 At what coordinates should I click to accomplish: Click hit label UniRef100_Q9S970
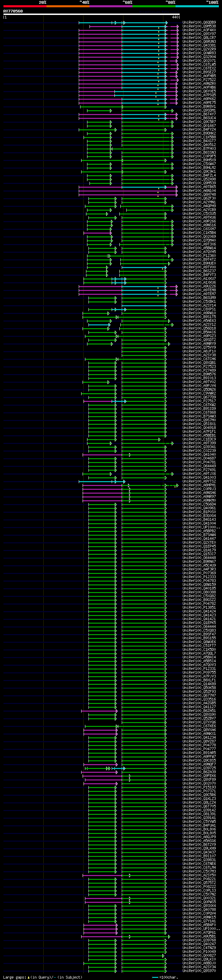click(199, 971)
